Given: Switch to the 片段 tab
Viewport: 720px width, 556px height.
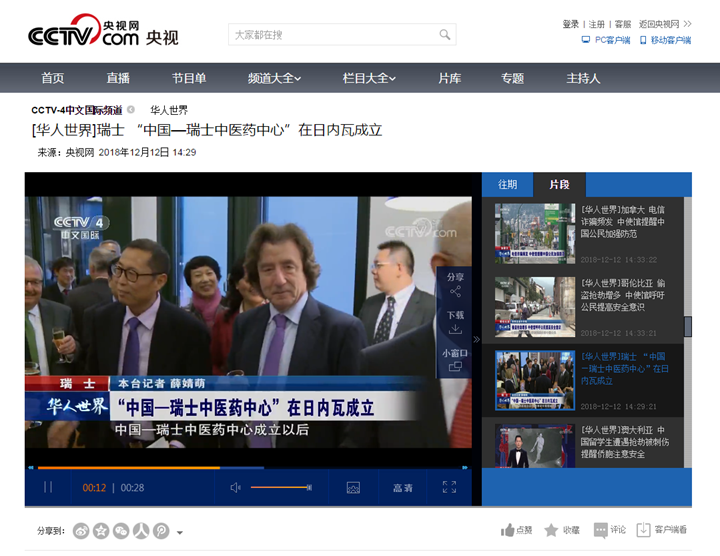Looking at the screenshot, I should point(559,185).
